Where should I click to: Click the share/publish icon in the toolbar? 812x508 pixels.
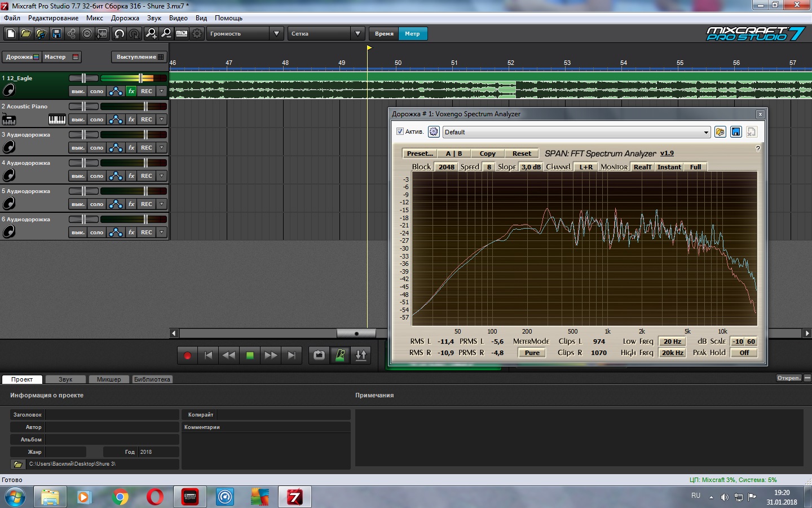tap(72, 34)
